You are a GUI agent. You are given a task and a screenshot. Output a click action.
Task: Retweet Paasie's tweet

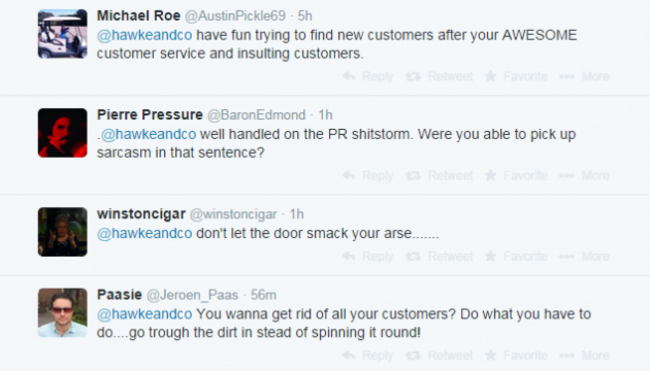click(439, 355)
